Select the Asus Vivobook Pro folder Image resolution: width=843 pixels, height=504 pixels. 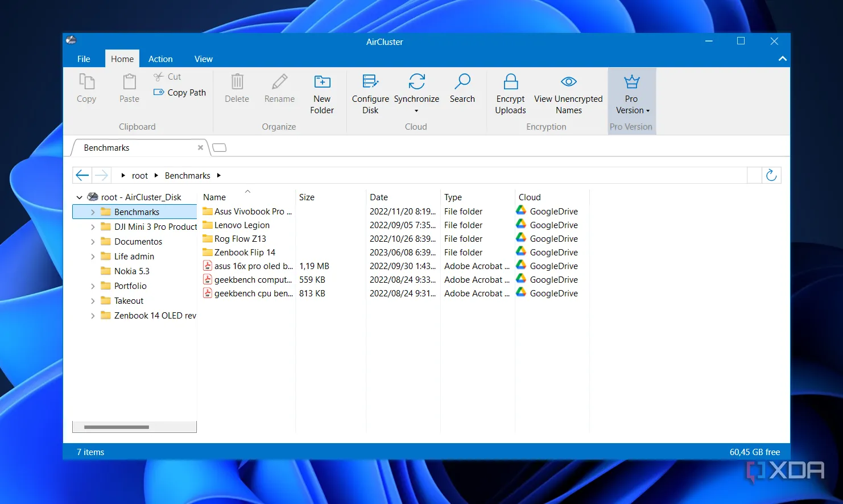point(247,212)
